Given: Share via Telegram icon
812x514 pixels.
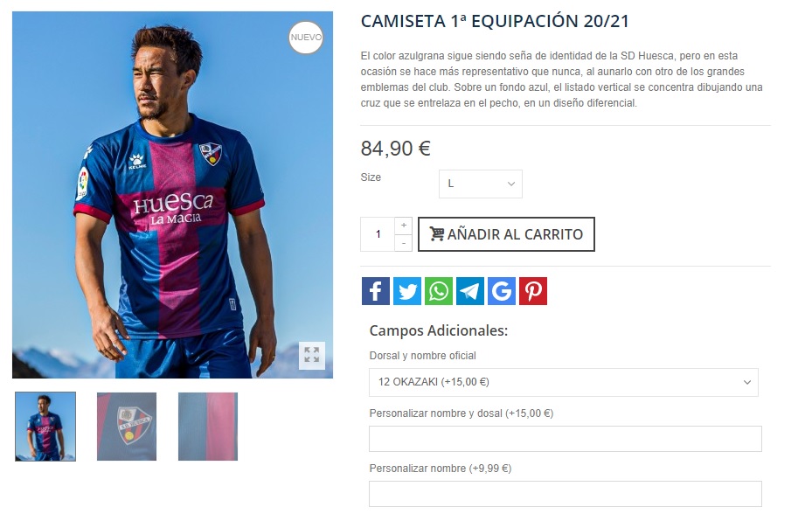Looking at the screenshot, I should pos(470,291).
